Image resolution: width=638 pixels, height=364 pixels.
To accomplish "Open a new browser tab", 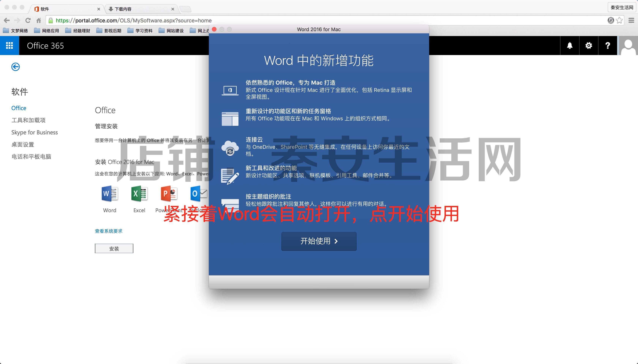I will (185, 9).
